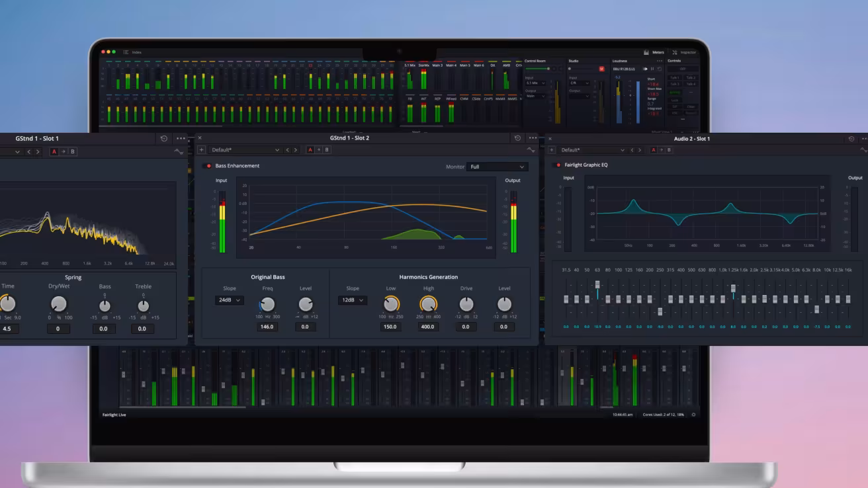Click the curve icon in GStnd 1 - Slot 2
The height and width of the screenshot is (488, 868).
(531, 151)
